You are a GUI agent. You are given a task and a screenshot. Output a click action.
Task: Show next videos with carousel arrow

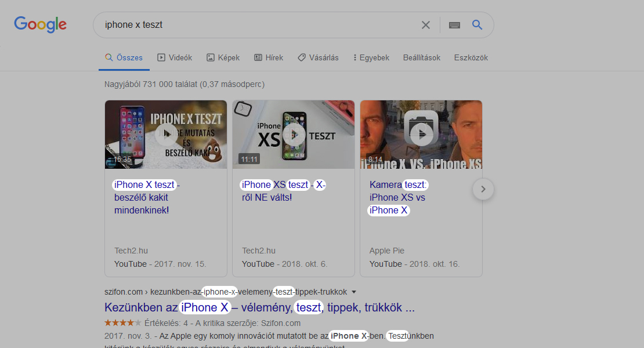483,189
